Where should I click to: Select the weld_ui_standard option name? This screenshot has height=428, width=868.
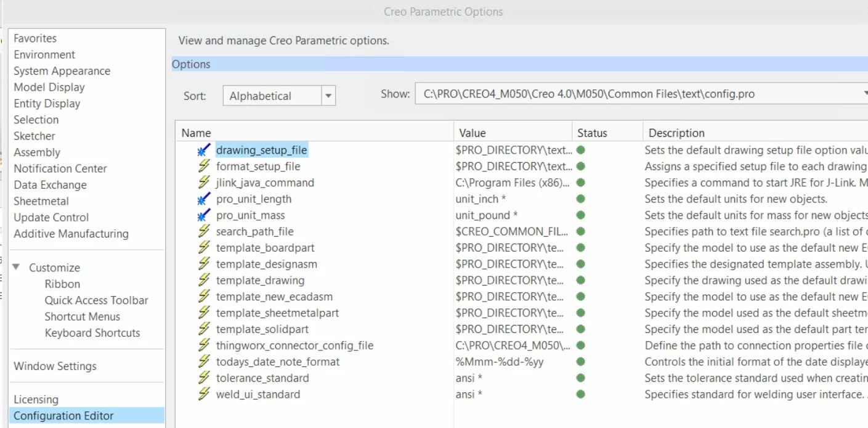pos(258,394)
